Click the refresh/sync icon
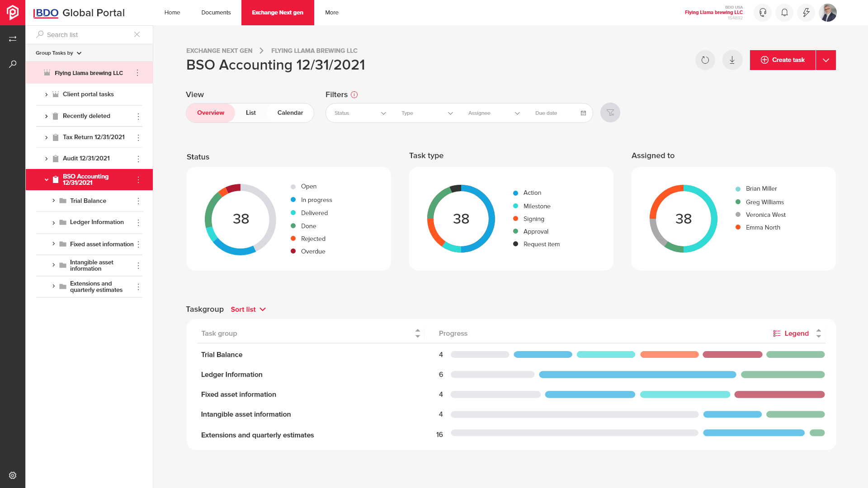The image size is (868, 488). (705, 60)
